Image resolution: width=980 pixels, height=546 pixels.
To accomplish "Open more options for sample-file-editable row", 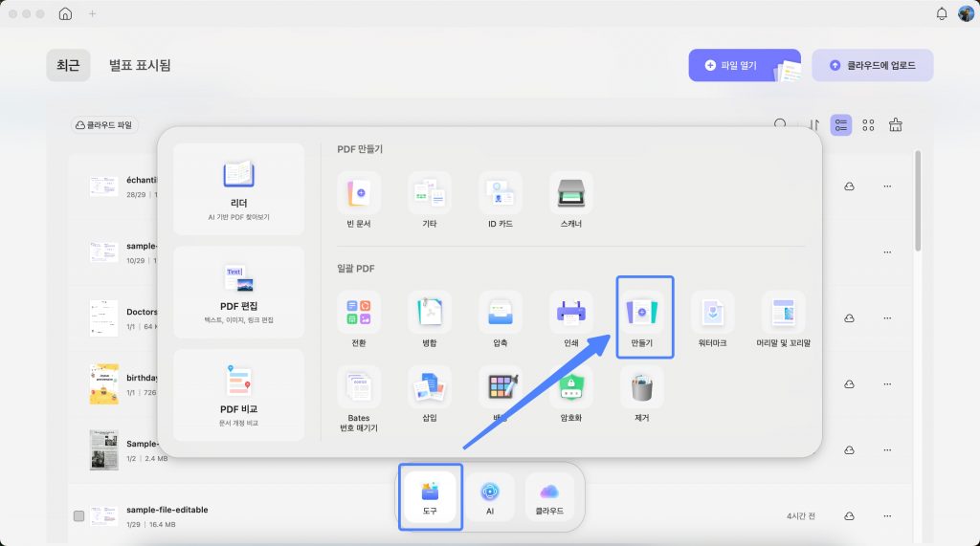I will (x=887, y=516).
